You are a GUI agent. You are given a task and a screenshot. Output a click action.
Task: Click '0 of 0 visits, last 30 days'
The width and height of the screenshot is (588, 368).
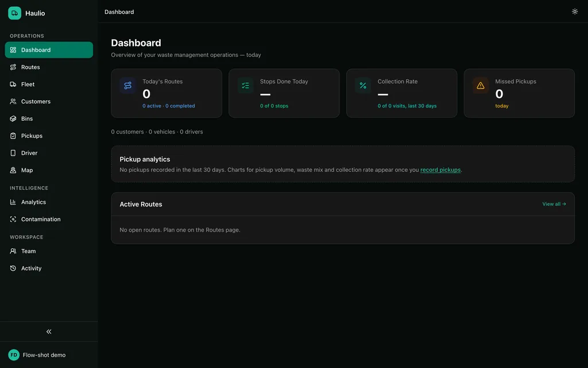tap(407, 106)
